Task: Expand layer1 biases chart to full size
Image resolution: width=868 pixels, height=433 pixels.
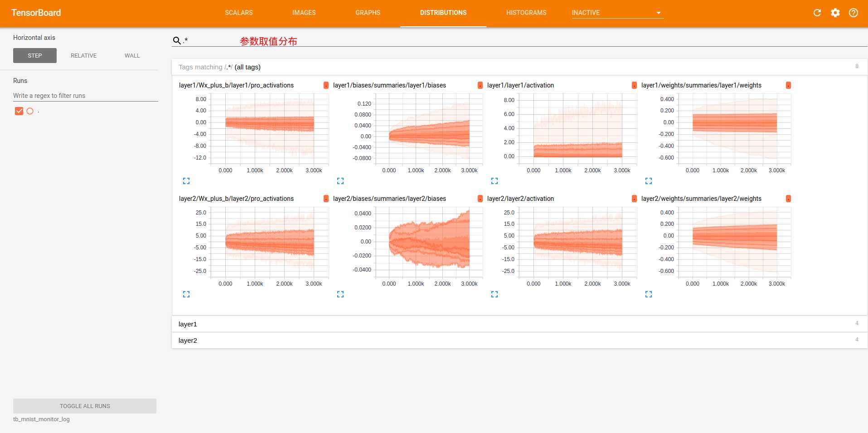Action: click(x=340, y=181)
